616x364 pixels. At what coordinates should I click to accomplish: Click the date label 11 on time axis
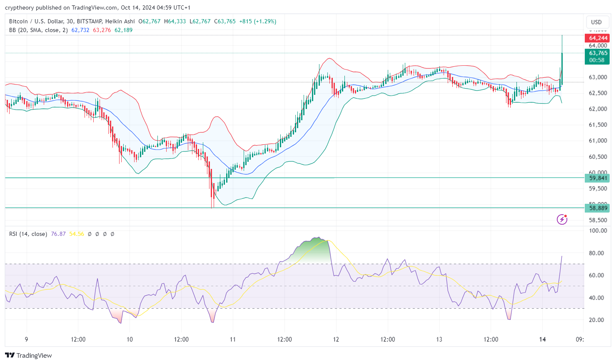tap(233, 339)
